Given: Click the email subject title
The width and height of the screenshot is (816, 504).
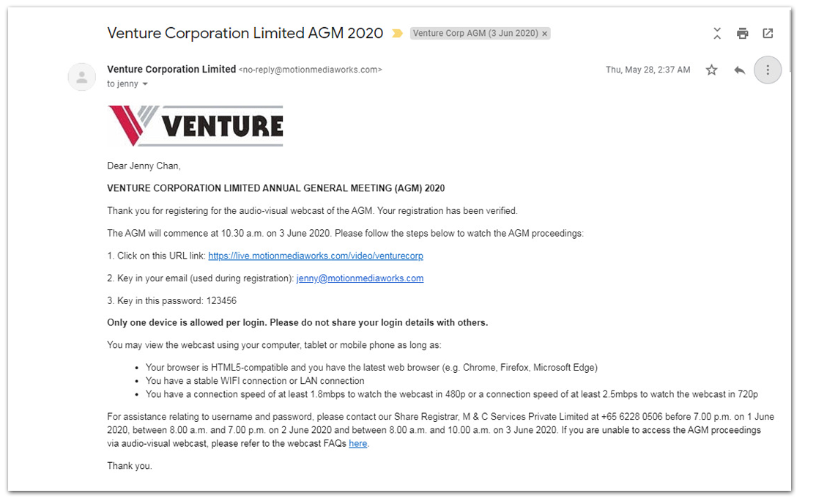Looking at the screenshot, I should (x=245, y=33).
